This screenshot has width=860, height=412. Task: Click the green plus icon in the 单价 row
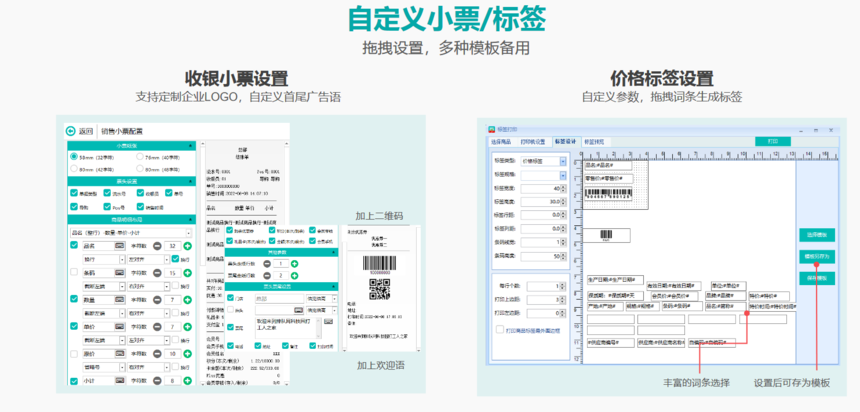pos(188,327)
